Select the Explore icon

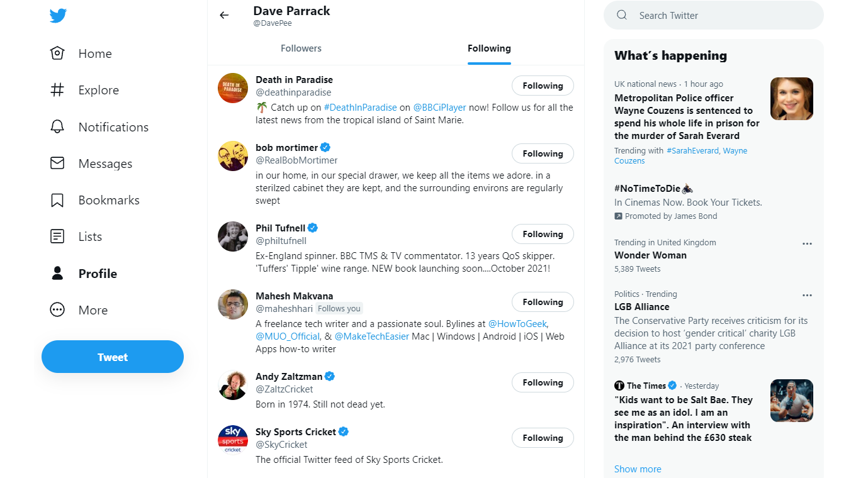pyautogui.click(x=57, y=90)
